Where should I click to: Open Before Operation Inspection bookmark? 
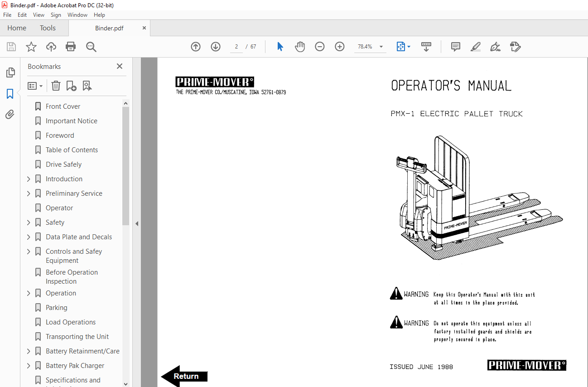[72, 277]
